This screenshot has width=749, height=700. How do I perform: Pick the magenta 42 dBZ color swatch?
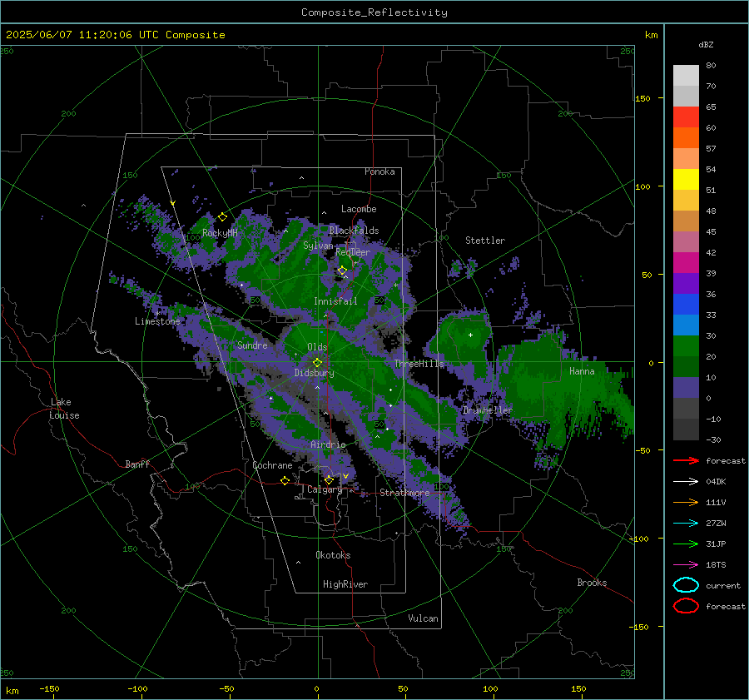tap(686, 262)
